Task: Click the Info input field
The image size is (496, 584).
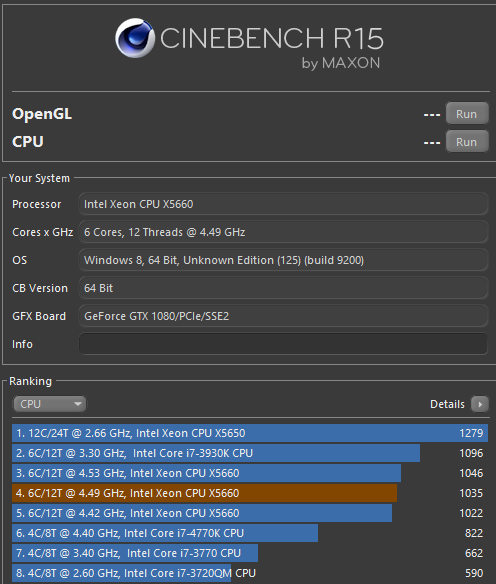Action: pos(283,344)
